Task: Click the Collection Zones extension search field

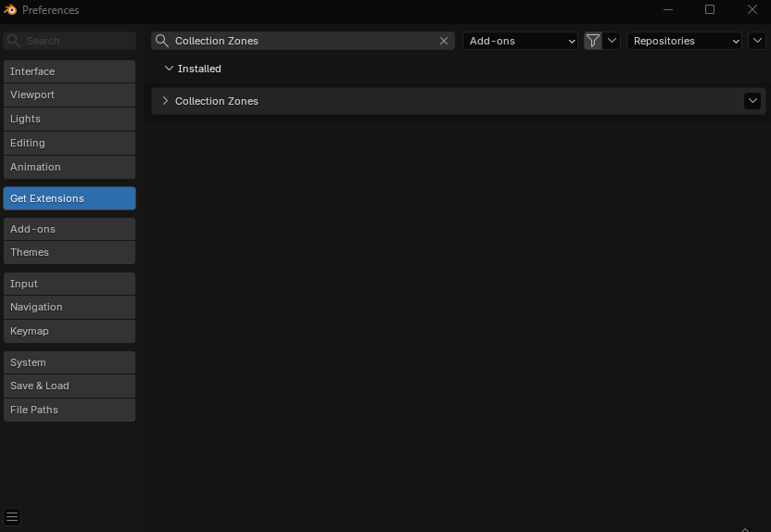Action: [303, 41]
